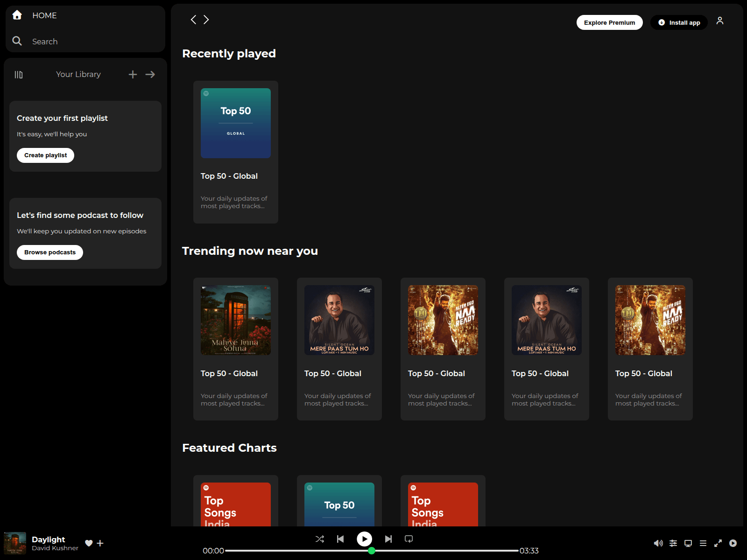This screenshot has height=560, width=747.
Task: Go to HOME in the sidebar
Action: (x=44, y=15)
